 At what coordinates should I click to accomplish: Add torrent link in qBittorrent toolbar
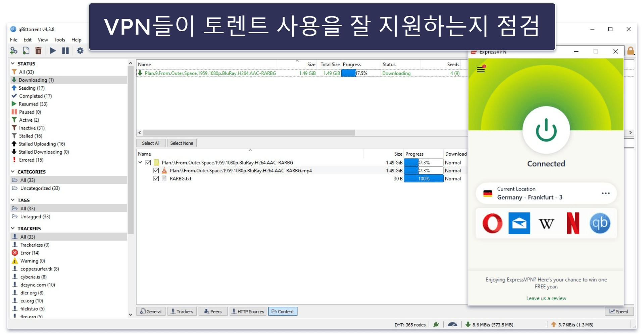(14, 51)
